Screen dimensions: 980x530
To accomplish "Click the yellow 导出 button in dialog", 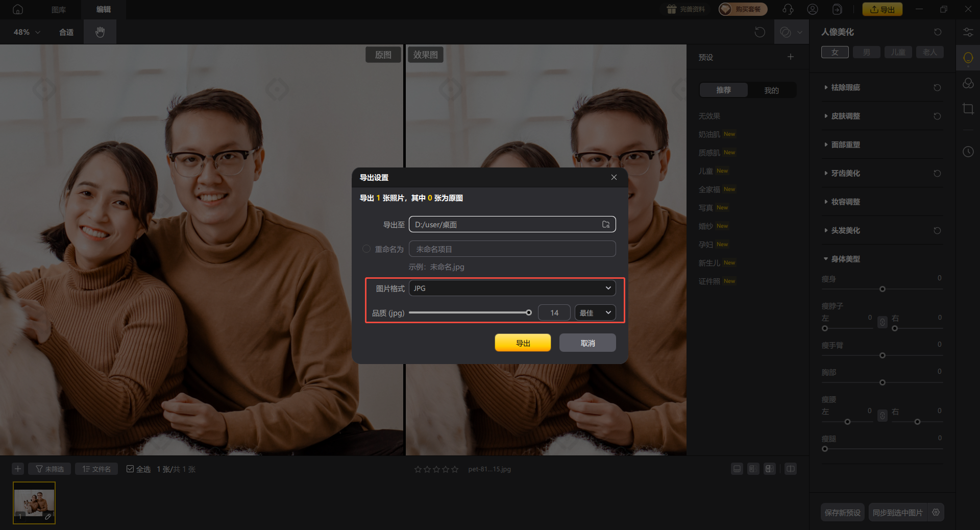I will 523,343.
